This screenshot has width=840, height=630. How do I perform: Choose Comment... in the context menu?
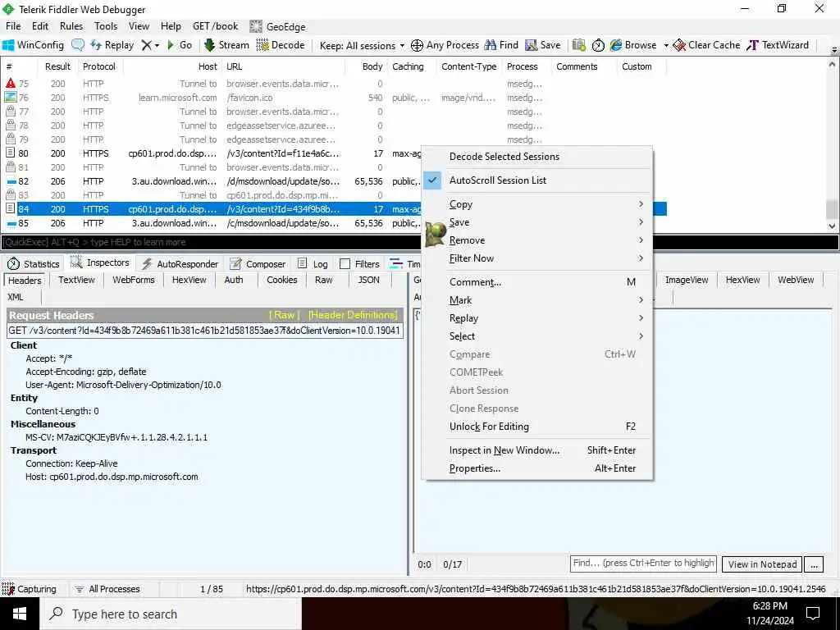point(538,282)
